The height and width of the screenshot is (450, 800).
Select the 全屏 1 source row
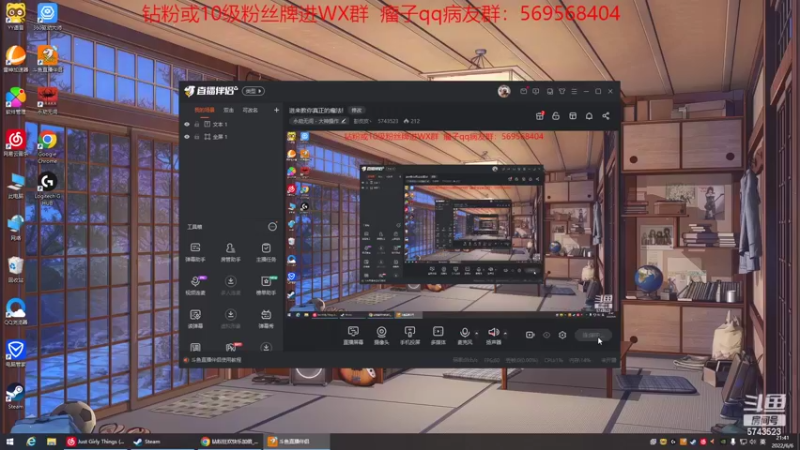tap(232, 137)
